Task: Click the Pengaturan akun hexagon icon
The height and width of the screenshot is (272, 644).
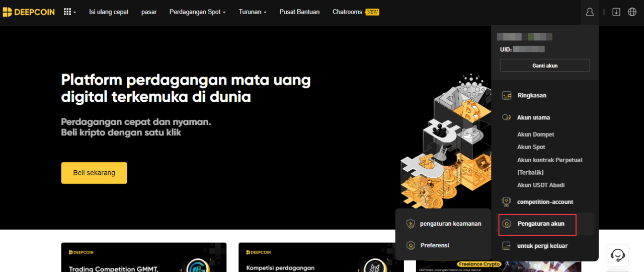Action: tap(507, 224)
